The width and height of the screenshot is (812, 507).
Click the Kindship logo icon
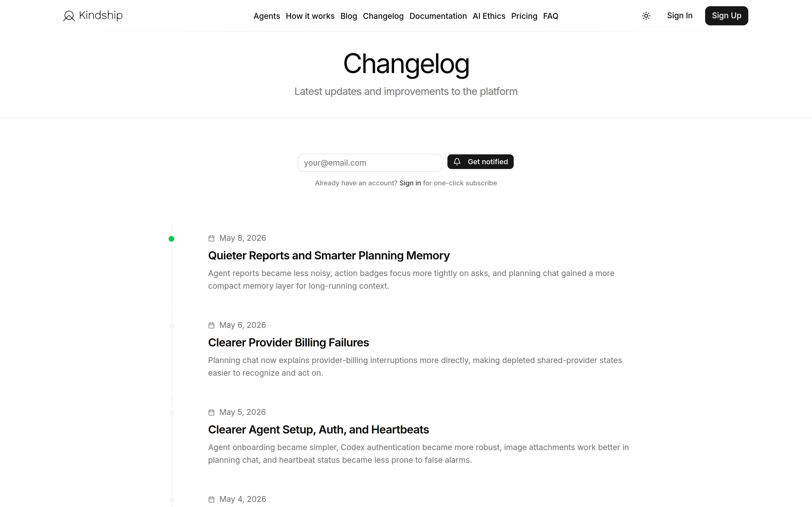pyautogui.click(x=69, y=16)
